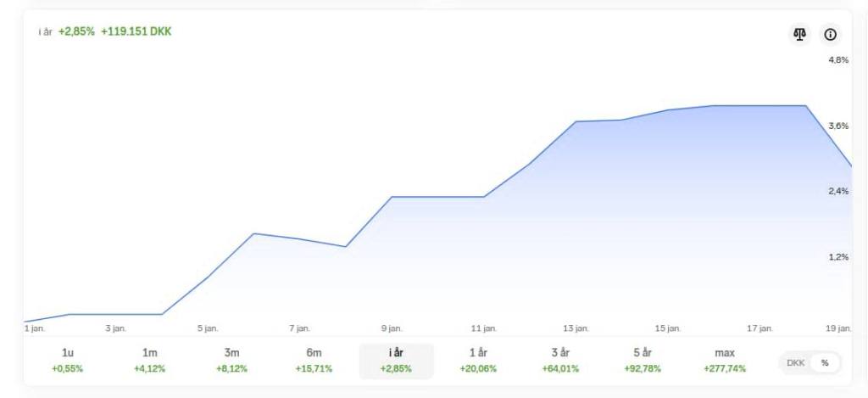Open the compare scales icon
The width and height of the screenshot is (868, 398).
point(799,35)
